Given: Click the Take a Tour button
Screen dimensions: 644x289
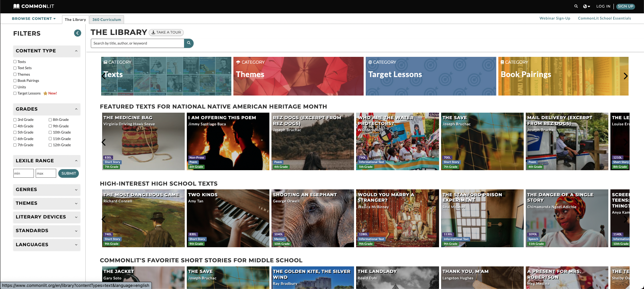Looking at the screenshot, I should (x=166, y=33).
